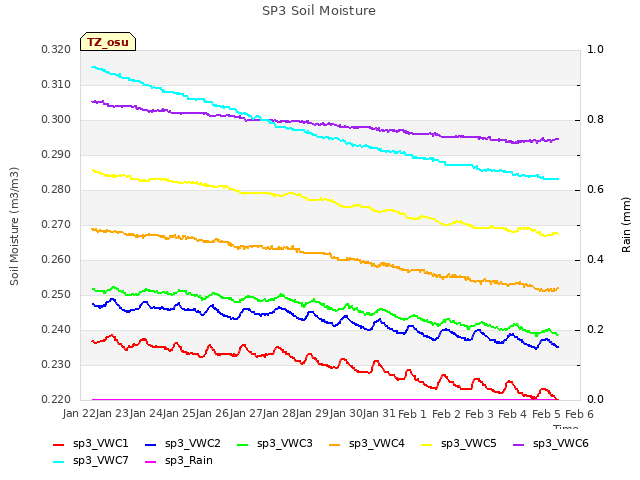Click the SP3 Soil Moisture chart title

pos(319,11)
